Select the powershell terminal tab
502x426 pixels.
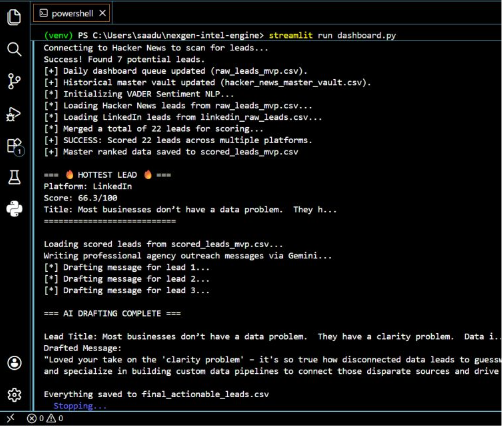[x=71, y=13]
